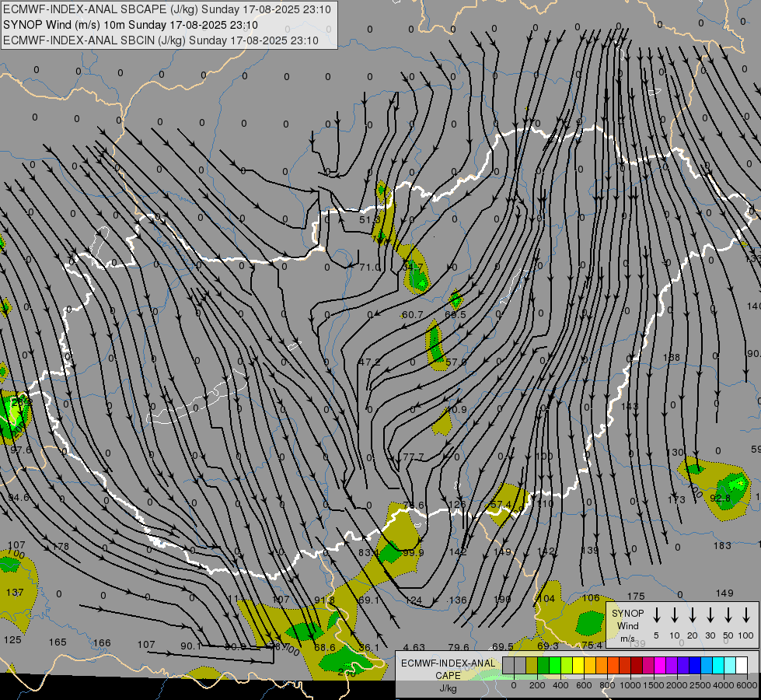
Task: Click the 173 value on the map
Action: pos(676,499)
